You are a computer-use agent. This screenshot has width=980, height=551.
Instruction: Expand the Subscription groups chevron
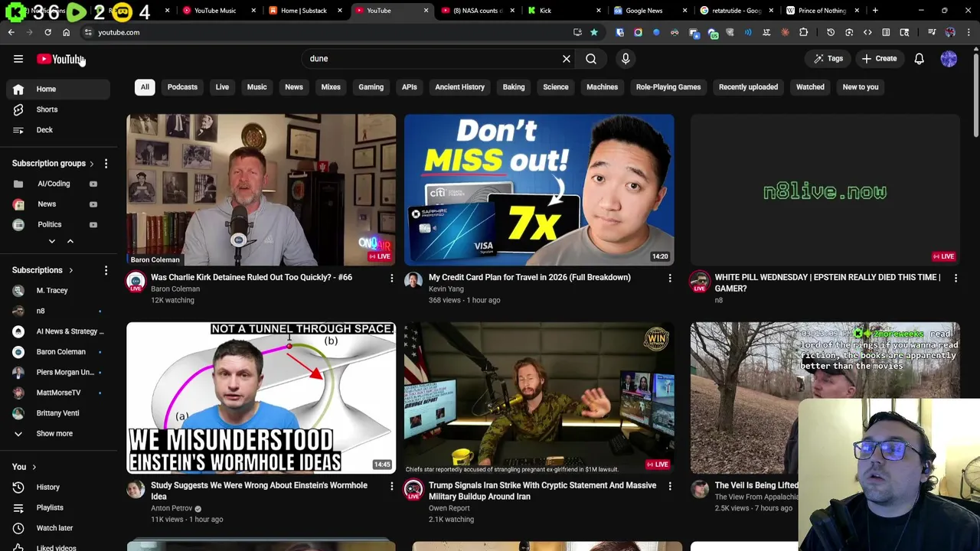pos(92,164)
